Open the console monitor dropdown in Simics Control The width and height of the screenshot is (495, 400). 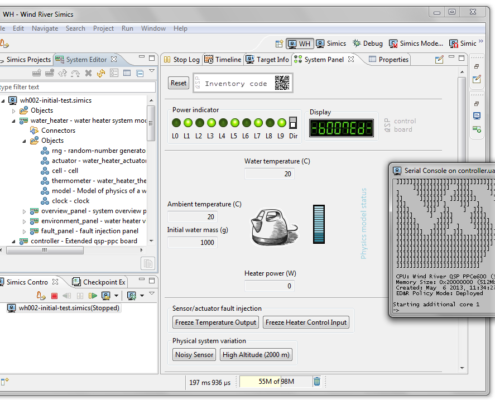pos(116,296)
